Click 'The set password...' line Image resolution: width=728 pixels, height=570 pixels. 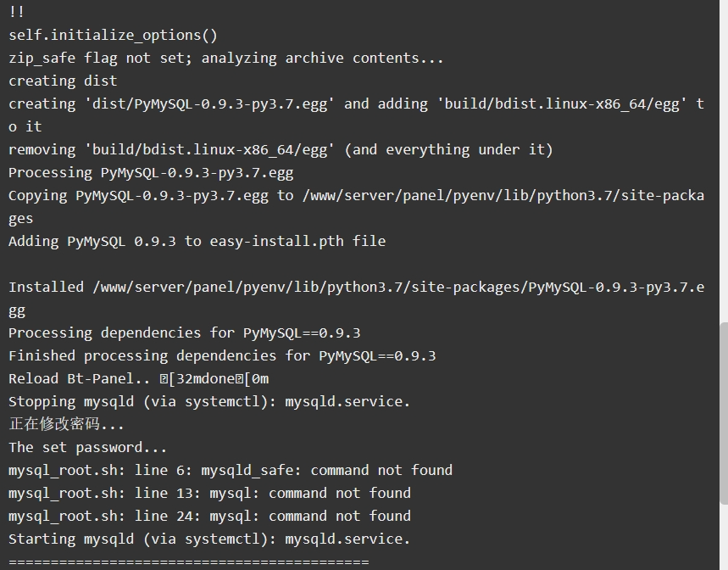(x=88, y=447)
